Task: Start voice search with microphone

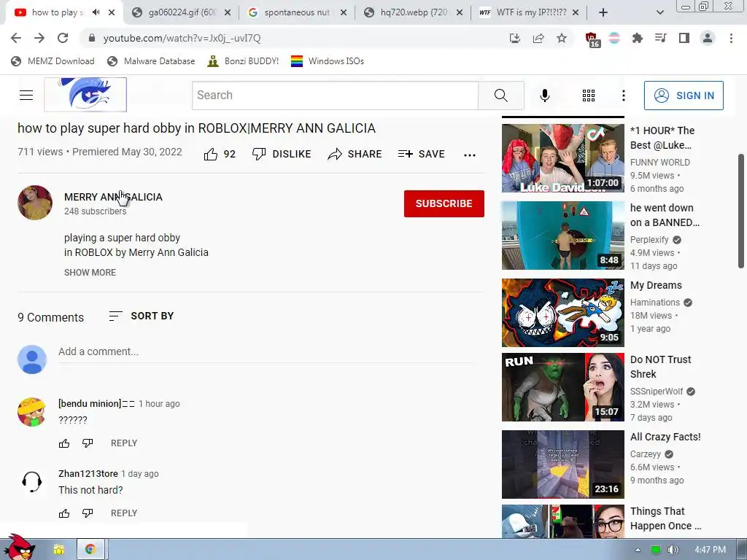Action: (544, 96)
